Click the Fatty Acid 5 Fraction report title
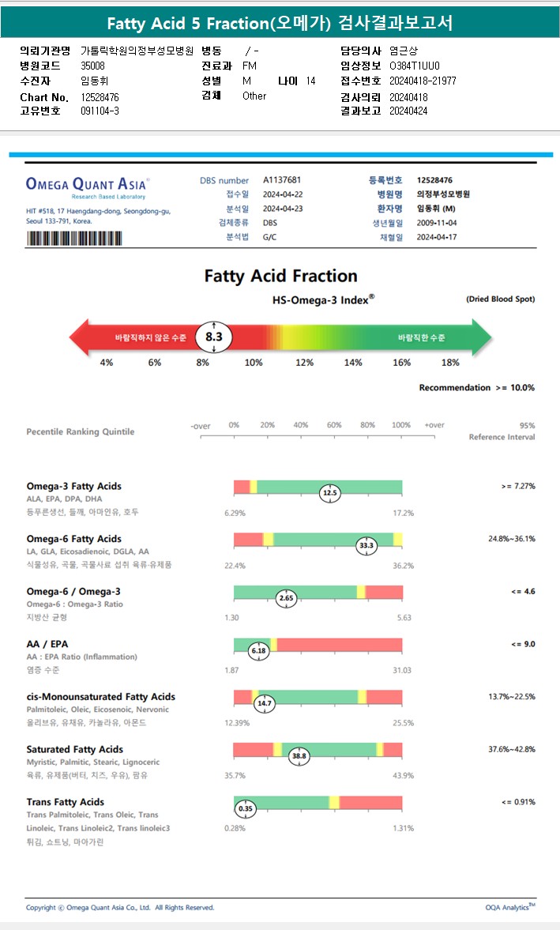Viewport: 560px width, 930px height. tap(280, 23)
